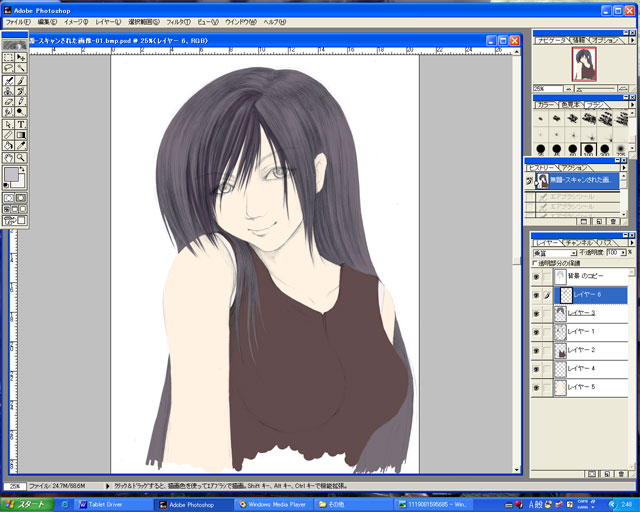640x512 pixels.
Task: Switch to the アクション tab
Action: 574,168
